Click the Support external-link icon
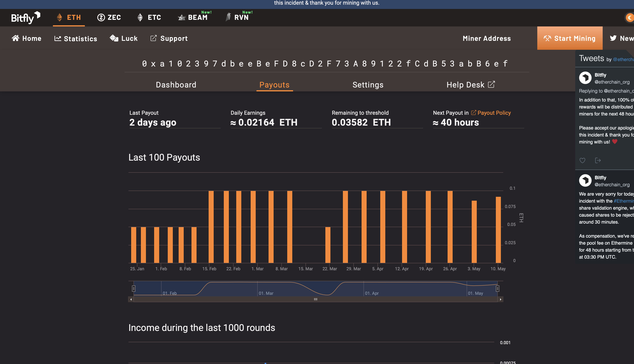The height and width of the screenshot is (364, 634). pyautogui.click(x=153, y=38)
